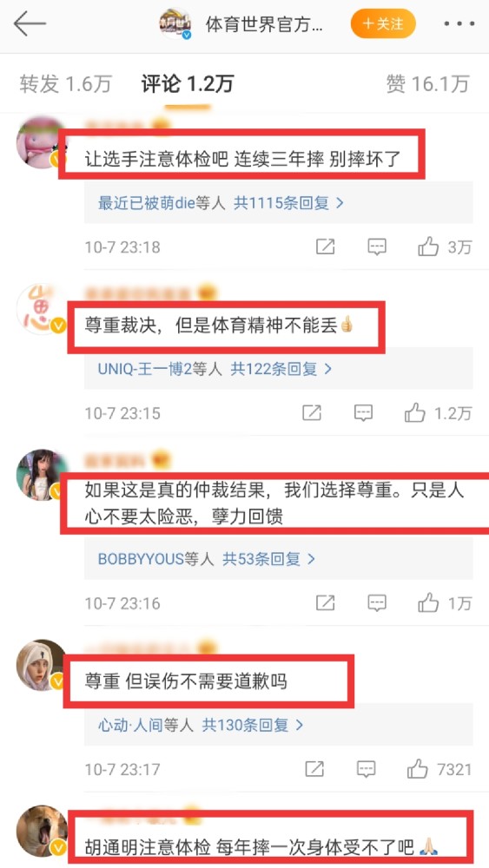The width and height of the screenshot is (489, 868).
Task: Open the three-dot more options menu
Action: tap(460, 24)
